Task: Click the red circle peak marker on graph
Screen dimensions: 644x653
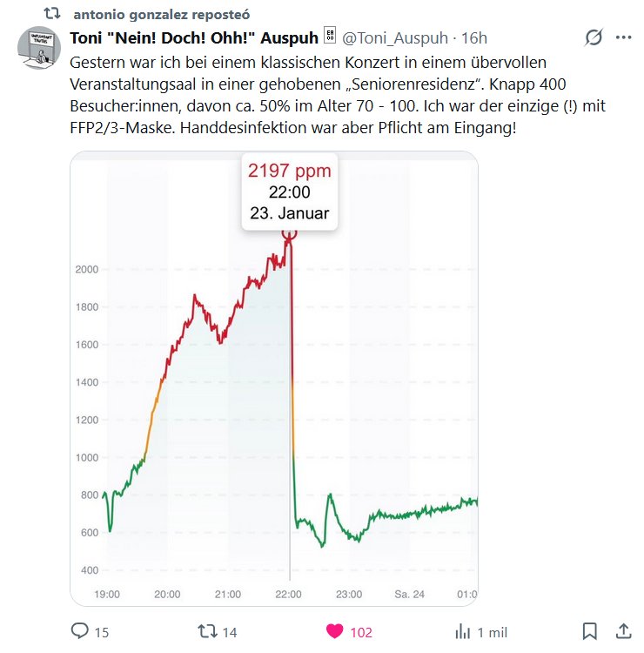Action: (290, 232)
